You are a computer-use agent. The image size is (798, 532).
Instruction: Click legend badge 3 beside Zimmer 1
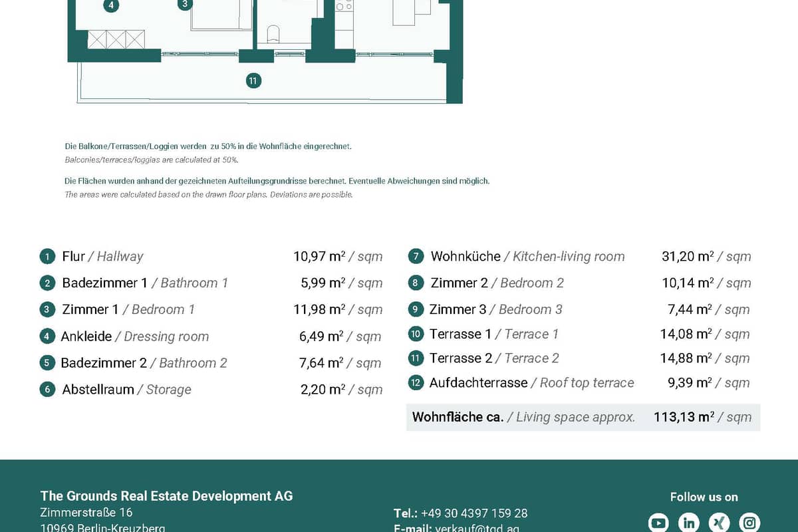(x=47, y=310)
